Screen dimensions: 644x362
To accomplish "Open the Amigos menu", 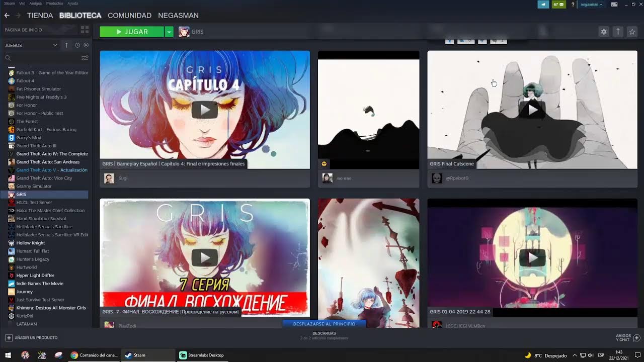I will coord(35,4).
